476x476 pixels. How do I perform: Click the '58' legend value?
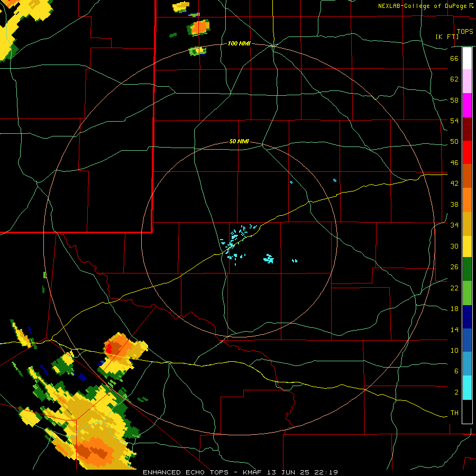click(454, 100)
